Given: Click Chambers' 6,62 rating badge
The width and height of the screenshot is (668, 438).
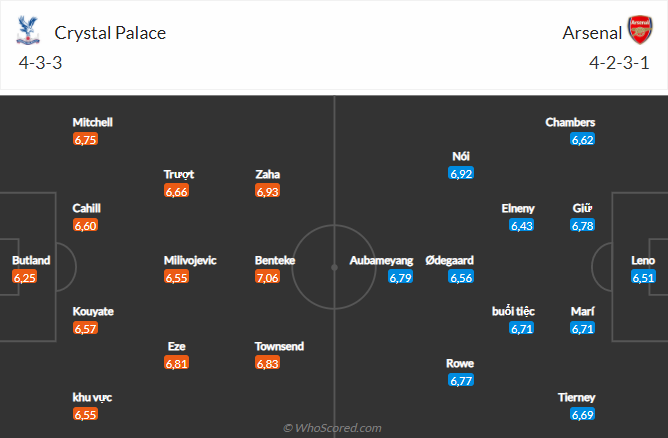Looking at the screenshot, I should 583,139.
